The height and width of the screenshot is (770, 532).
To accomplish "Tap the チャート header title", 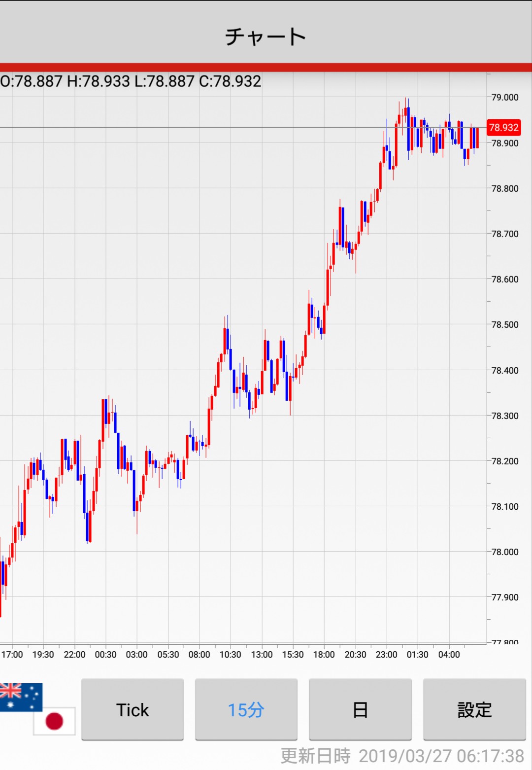I will click(266, 37).
